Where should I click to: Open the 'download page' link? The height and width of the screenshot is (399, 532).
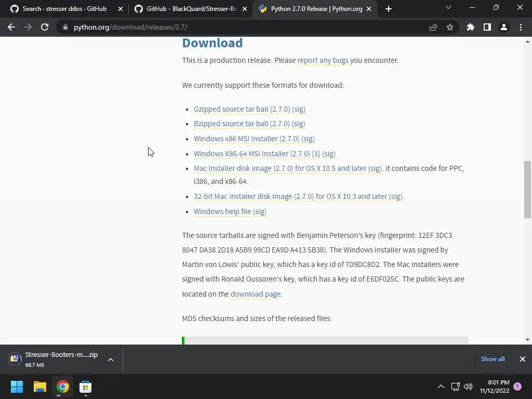tap(256, 294)
